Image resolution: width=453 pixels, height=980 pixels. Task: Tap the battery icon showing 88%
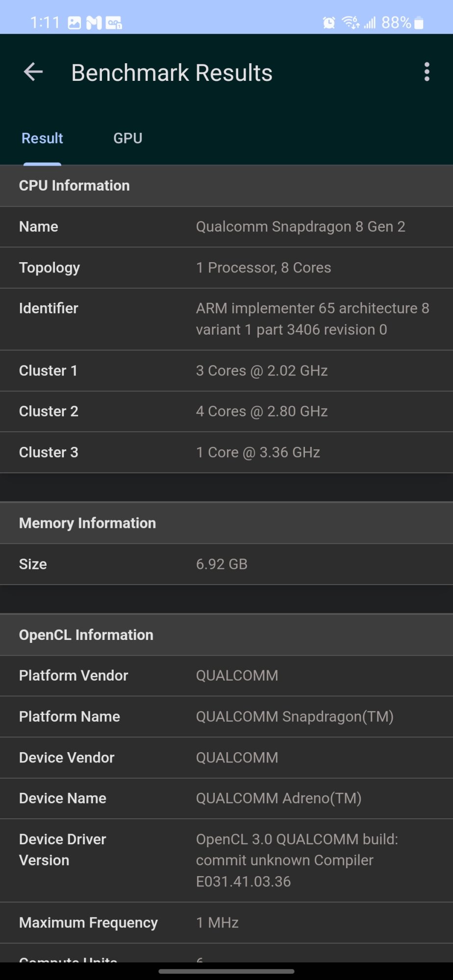click(419, 23)
